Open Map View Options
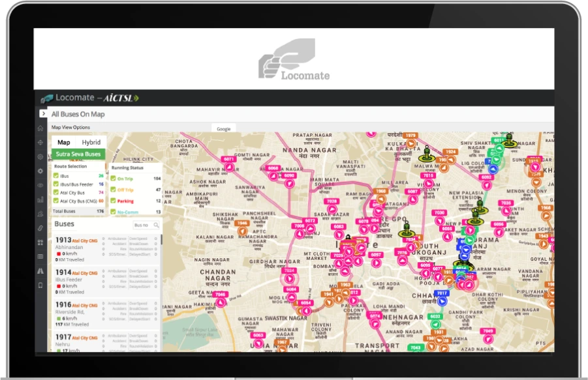Screen dimensions: 588x380 coord(70,127)
